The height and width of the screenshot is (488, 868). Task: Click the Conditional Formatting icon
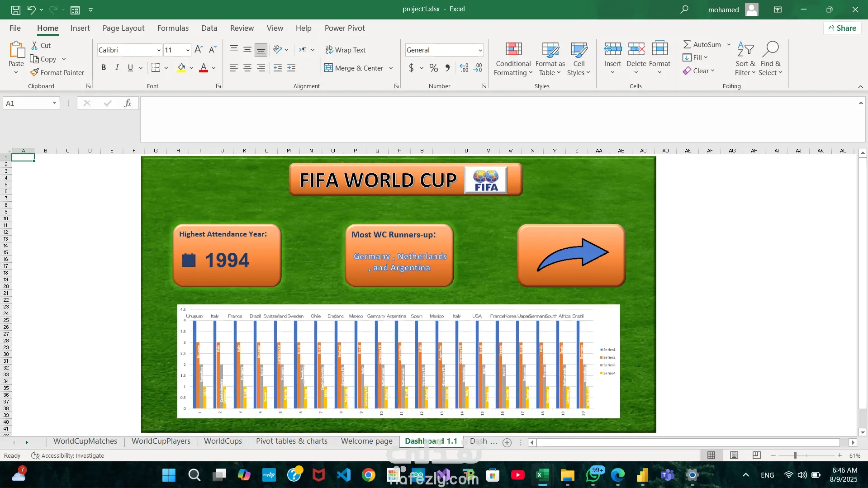tap(513, 50)
